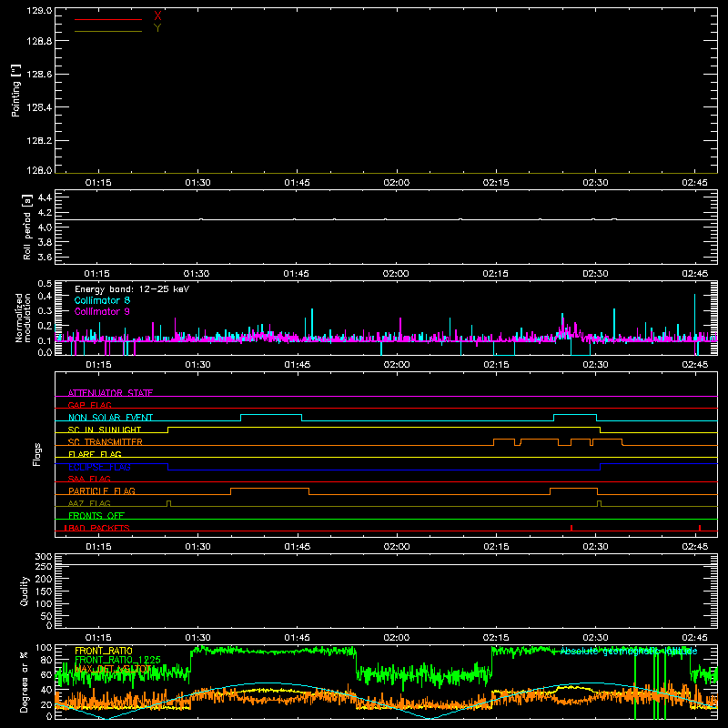Click the 'Degrees or %' axis title

coord(25,682)
